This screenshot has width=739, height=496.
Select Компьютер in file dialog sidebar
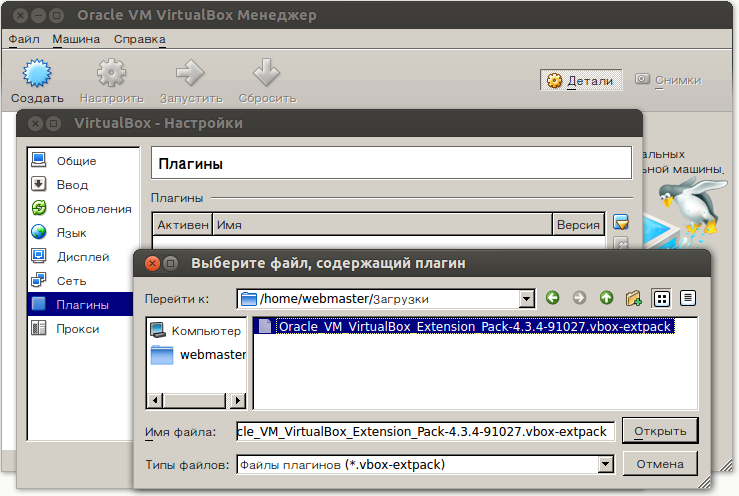pyautogui.click(x=196, y=330)
